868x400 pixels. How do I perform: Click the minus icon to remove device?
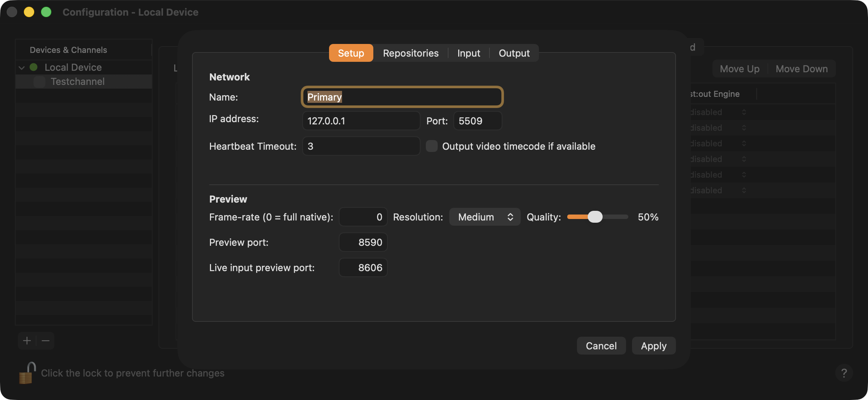pos(45,341)
